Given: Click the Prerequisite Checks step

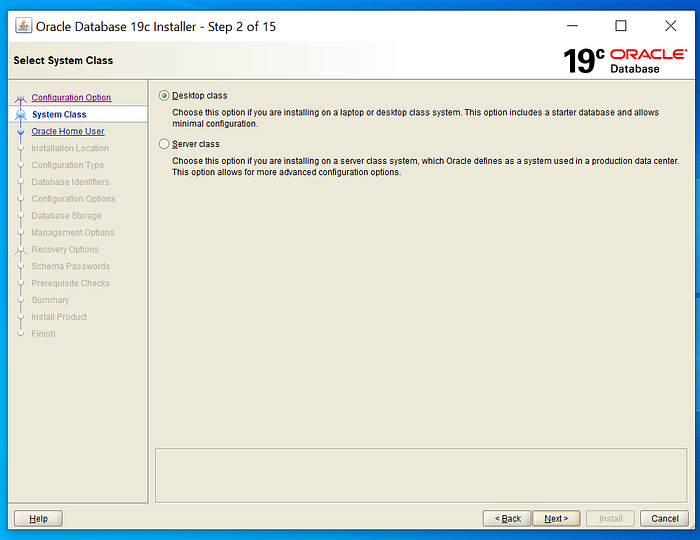Looking at the screenshot, I should [x=71, y=283].
